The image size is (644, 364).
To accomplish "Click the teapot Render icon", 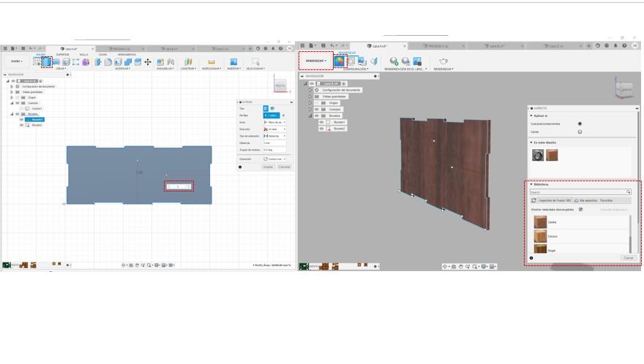I will (x=443, y=61).
